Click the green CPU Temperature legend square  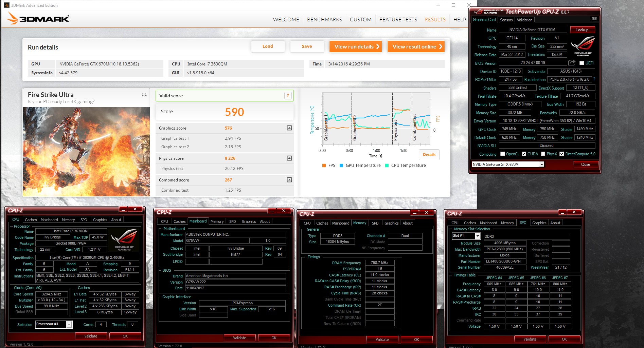point(387,166)
